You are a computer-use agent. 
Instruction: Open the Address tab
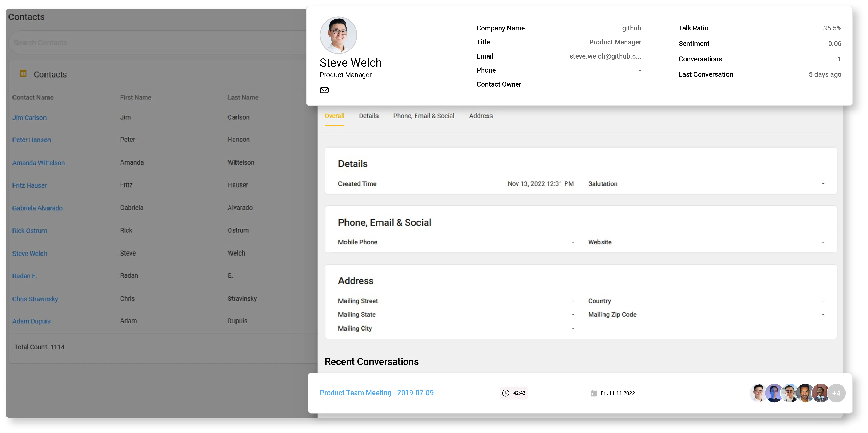[x=481, y=116]
